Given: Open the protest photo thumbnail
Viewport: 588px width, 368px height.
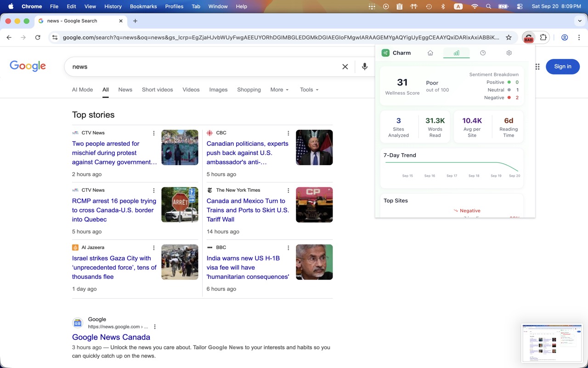Looking at the screenshot, I should click(180, 147).
